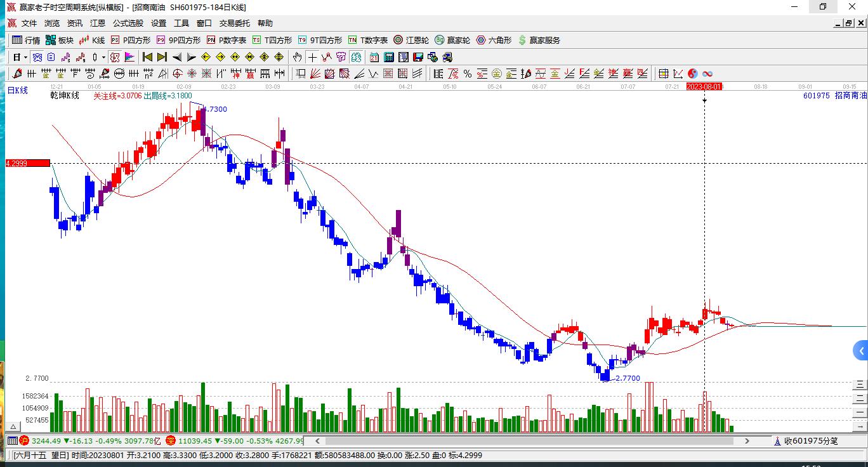Click the grid table icon near yin-yang

click(663, 74)
